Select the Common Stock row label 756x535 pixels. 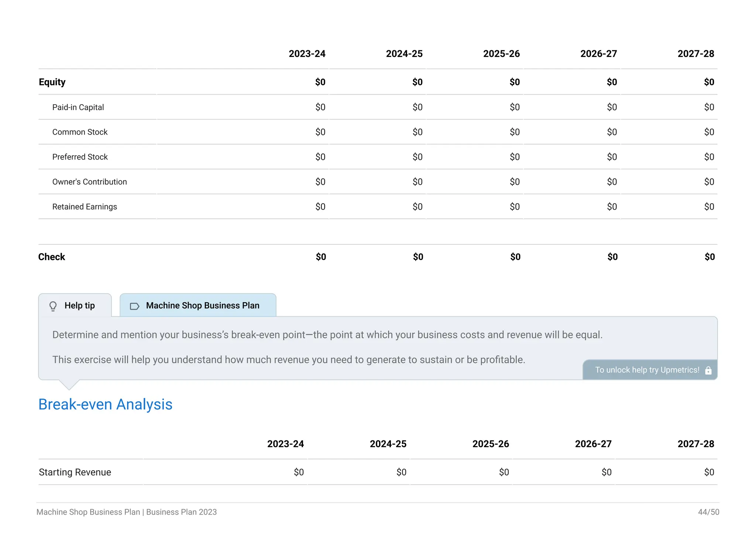coord(80,132)
